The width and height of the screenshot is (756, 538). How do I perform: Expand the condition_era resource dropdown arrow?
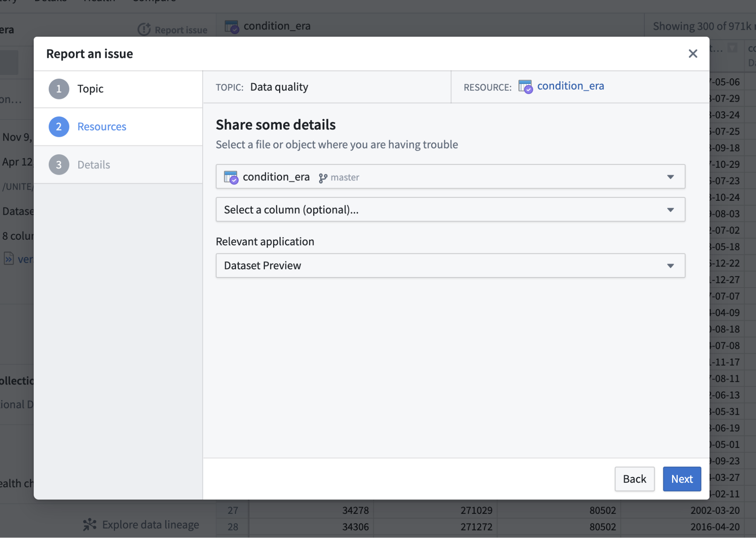670,177
